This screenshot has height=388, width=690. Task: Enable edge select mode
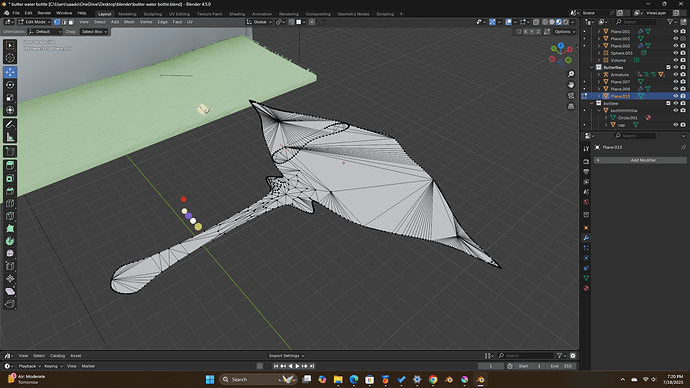click(64, 22)
